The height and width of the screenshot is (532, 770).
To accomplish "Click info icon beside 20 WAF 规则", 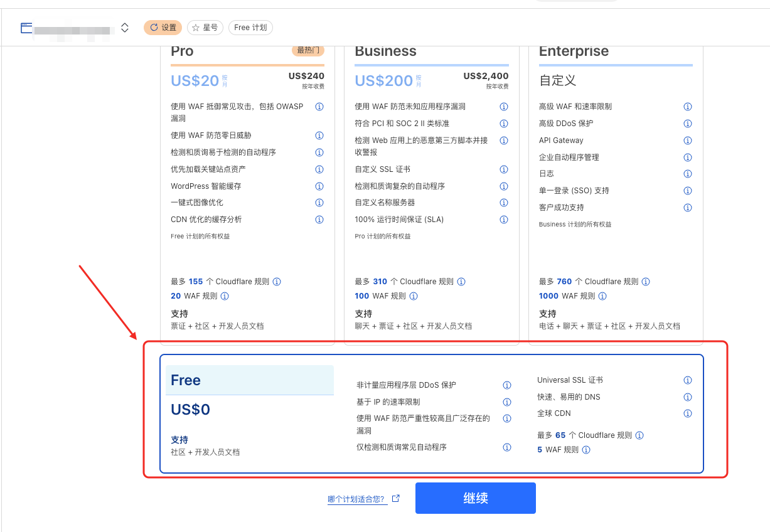I will pyautogui.click(x=225, y=296).
